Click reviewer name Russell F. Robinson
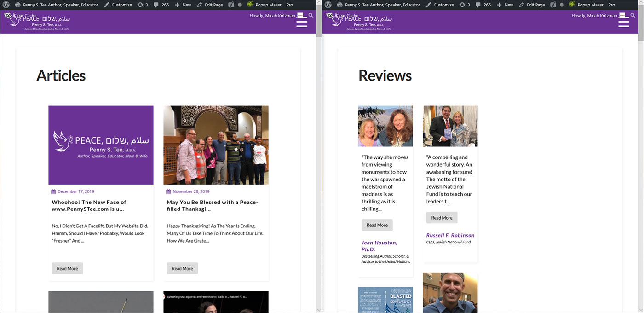The height and width of the screenshot is (313, 644). tap(450, 235)
